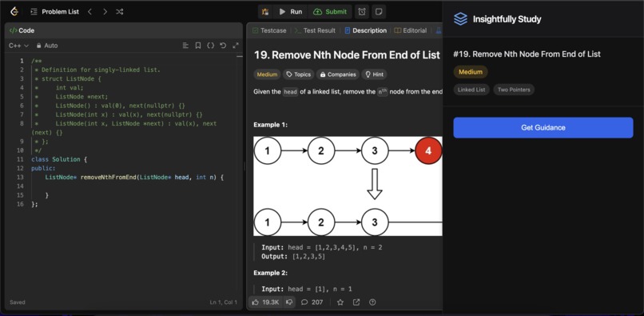Toggle the Auto lock setting
644x316 pixels.
click(x=47, y=46)
